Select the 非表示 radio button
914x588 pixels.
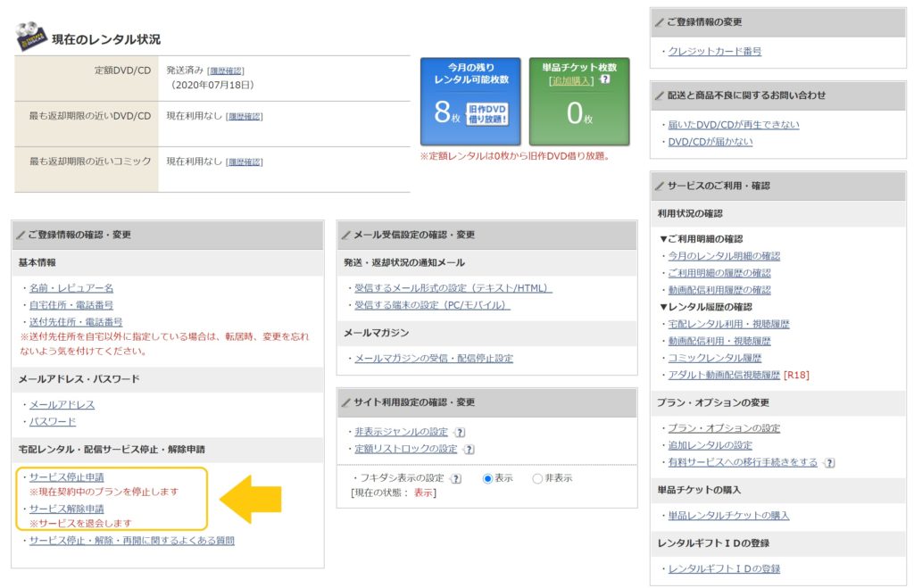pyautogui.click(x=536, y=478)
